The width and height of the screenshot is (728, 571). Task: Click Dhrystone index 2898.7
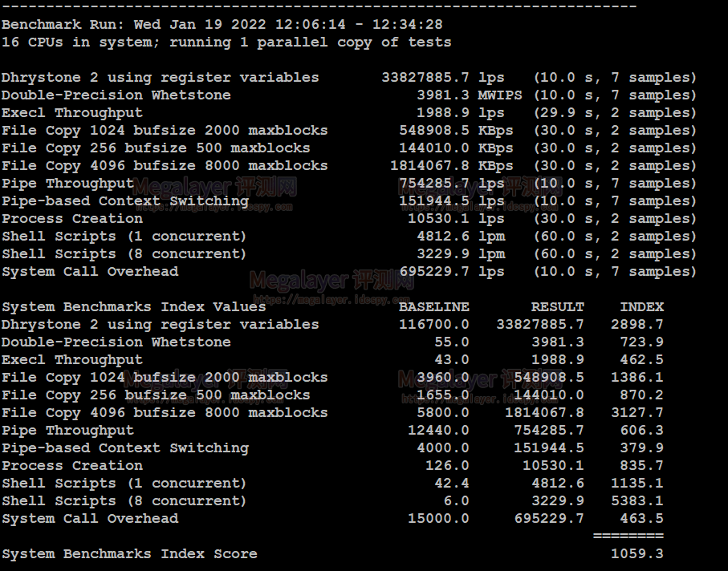tap(637, 324)
